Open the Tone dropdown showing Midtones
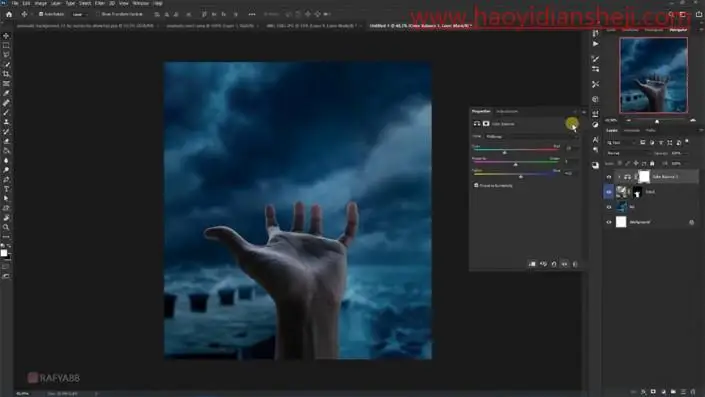Viewport: 705px width, 397px height. (531, 136)
